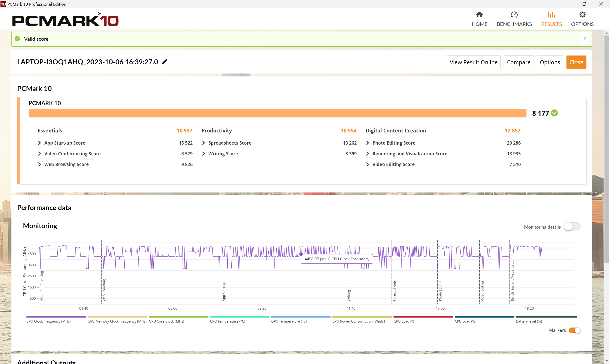Screen dimensions: 610x364
Task: Click the Monitoring section heading
Action: coord(40,226)
